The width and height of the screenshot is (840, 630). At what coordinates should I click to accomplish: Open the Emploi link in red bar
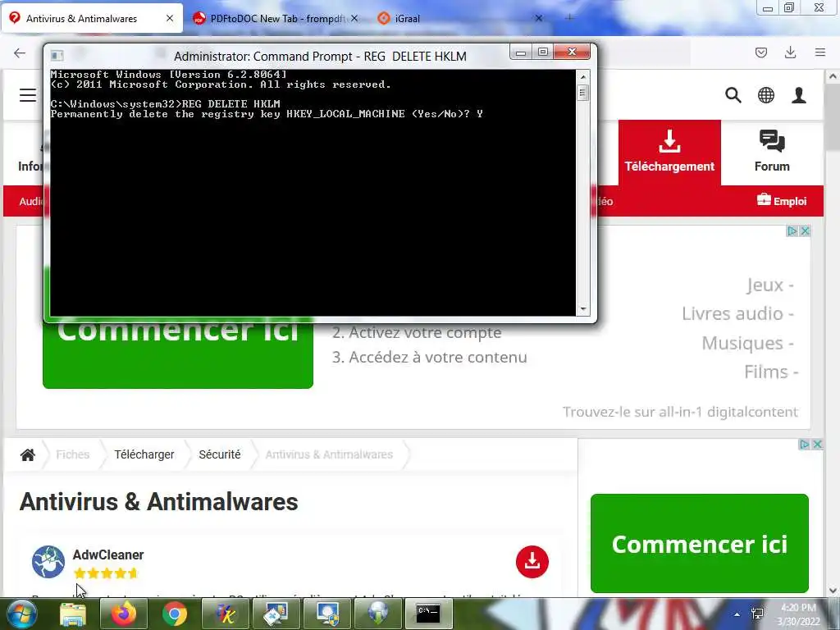click(x=782, y=201)
